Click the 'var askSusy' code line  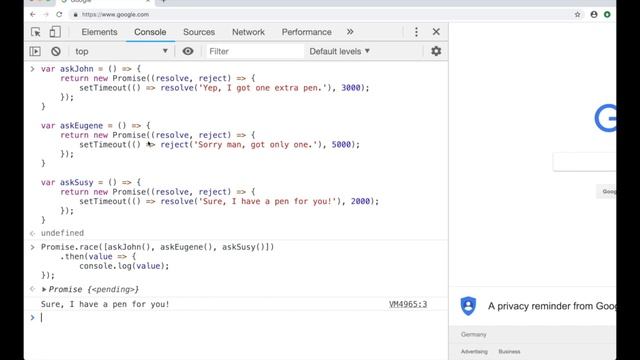point(91,182)
